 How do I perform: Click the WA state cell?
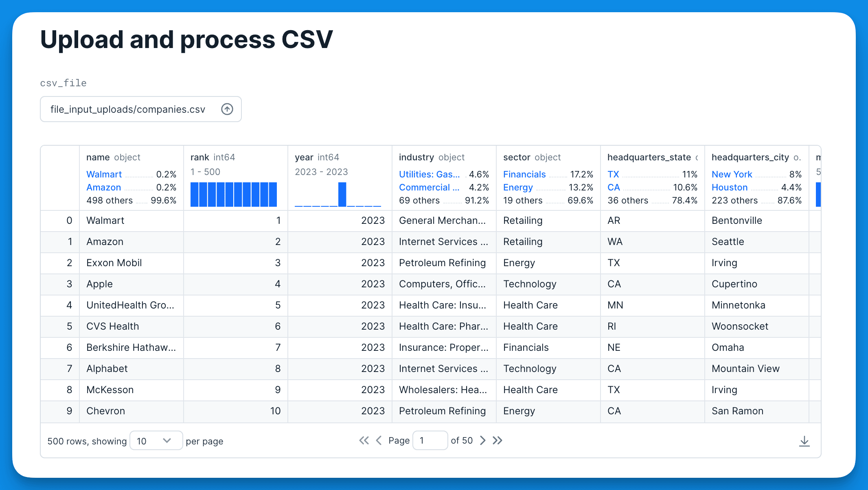click(x=653, y=242)
